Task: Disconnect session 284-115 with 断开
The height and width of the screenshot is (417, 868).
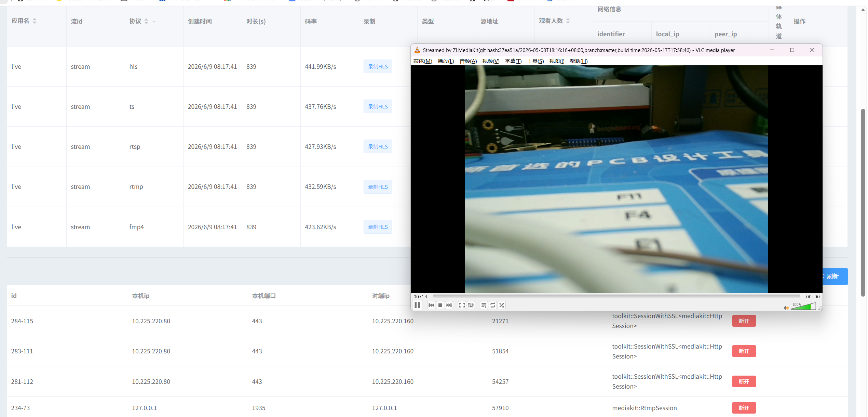Action: [744, 321]
